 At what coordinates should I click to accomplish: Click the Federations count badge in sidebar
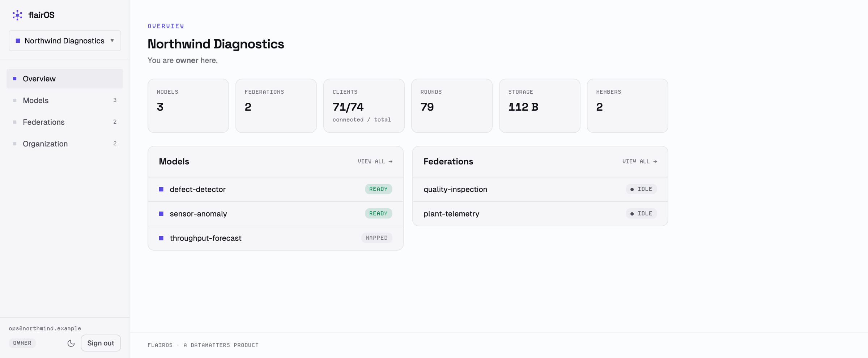point(115,122)
